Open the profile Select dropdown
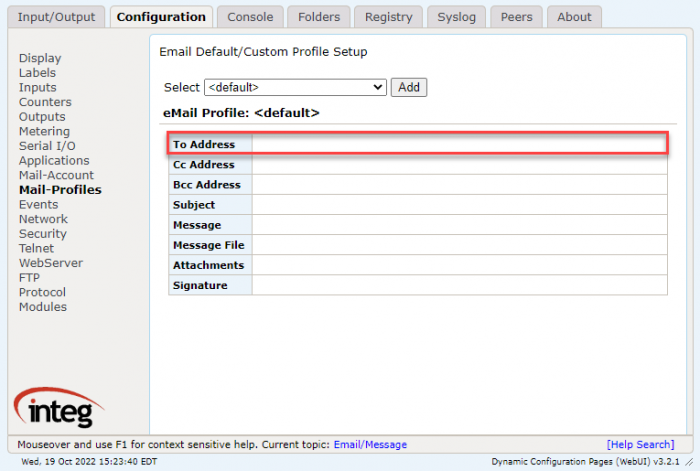This screenshot has width=700, height=471. point(295,87)
